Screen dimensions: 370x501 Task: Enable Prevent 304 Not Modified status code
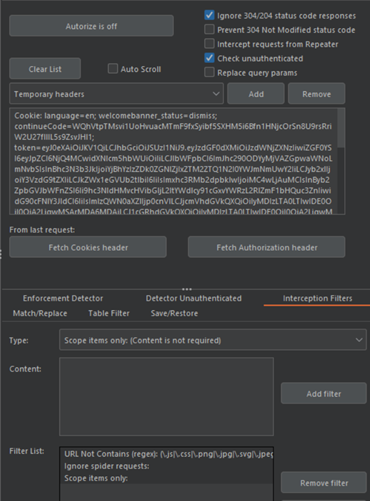click(x=209, y=30)
